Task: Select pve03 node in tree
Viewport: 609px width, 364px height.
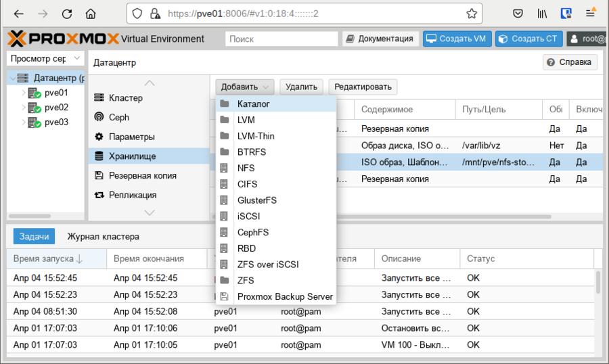Action: (x=56, y=122)
